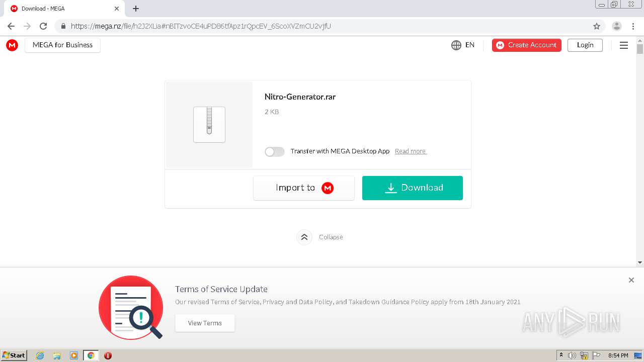Open a new browser tab
The image size is (644, 362).
(x=136, y=9)
